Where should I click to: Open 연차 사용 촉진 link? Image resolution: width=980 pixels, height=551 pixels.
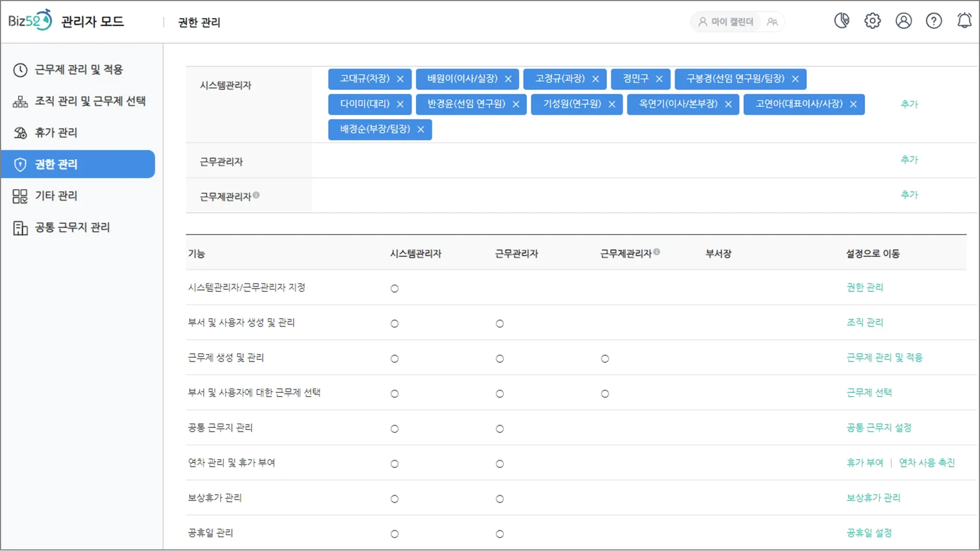pos(927,463)
